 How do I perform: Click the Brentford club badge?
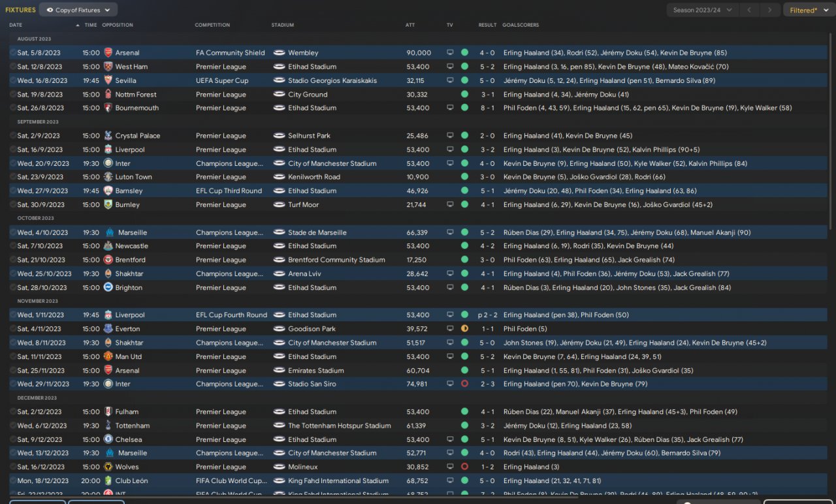point(108,260)
